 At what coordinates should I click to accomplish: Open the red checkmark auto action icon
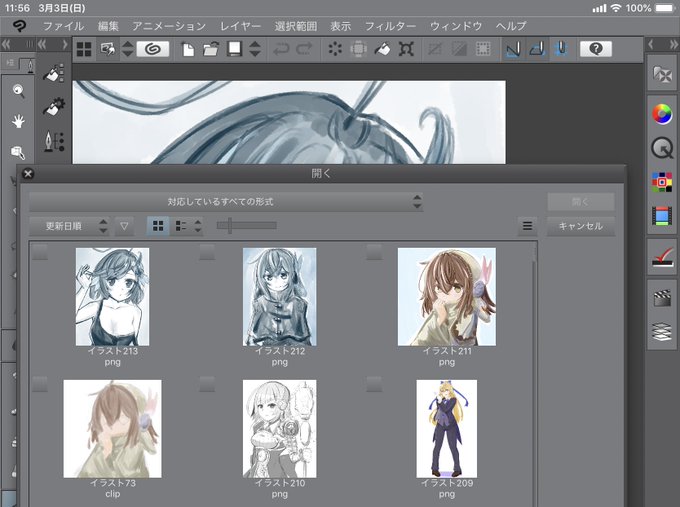(x=662, y=257)
